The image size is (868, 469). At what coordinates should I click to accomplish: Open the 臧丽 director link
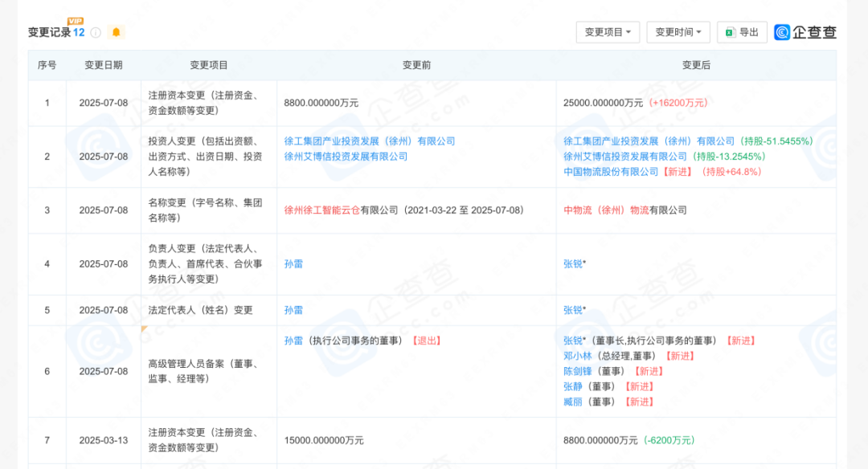(573, 402)
